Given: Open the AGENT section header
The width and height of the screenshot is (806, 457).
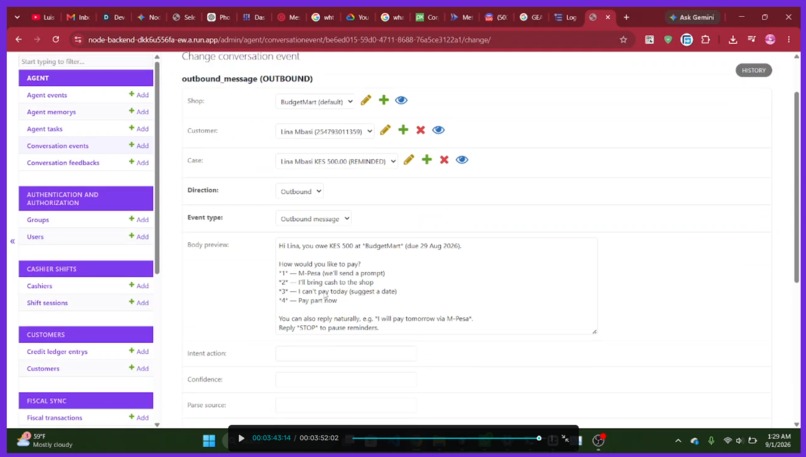Looking at the screenshot, I should pyautogui.click(x=86, y=78).
